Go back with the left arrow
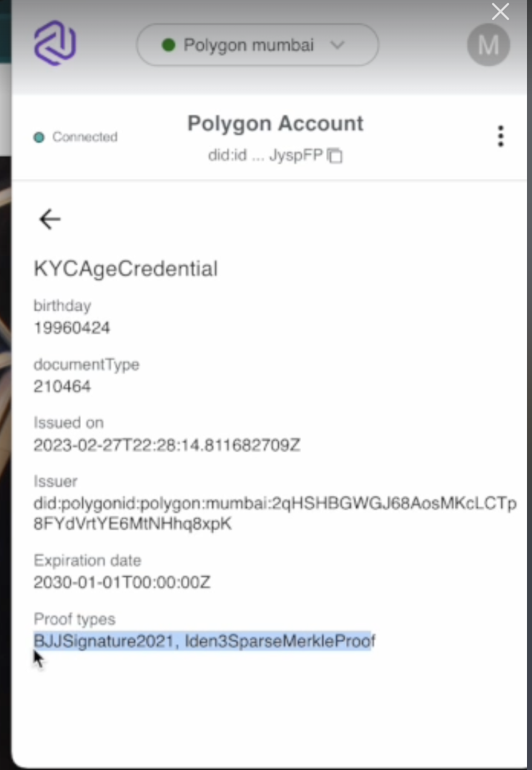Screen dimensions: 532x770 (49, 219)
